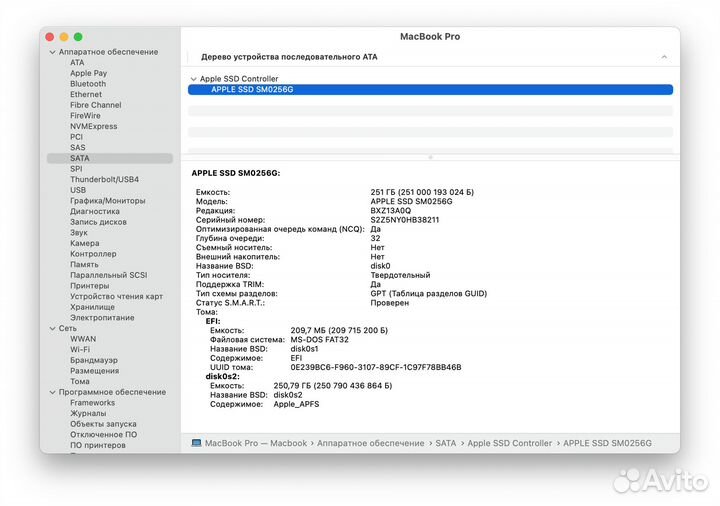
Task: Select Параллельный SCSI in the sidebar
Action: coord(108,275)
